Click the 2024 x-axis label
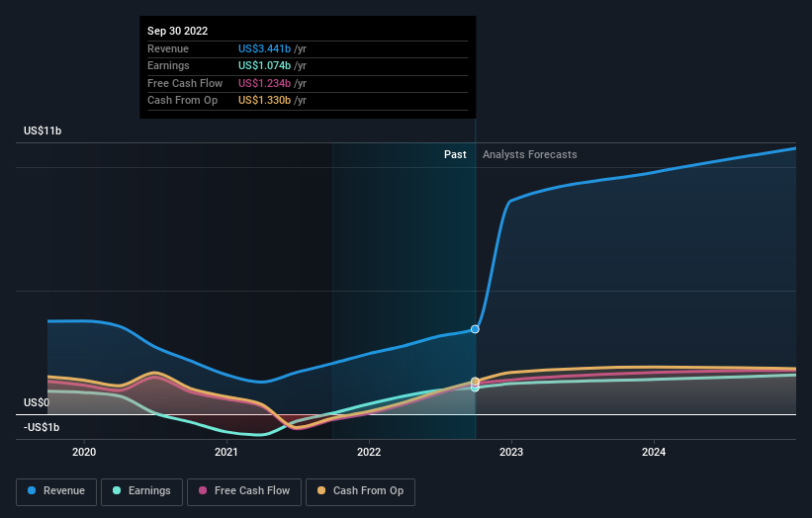The width and height of the screenshot is (812, 518). [654, 452]
